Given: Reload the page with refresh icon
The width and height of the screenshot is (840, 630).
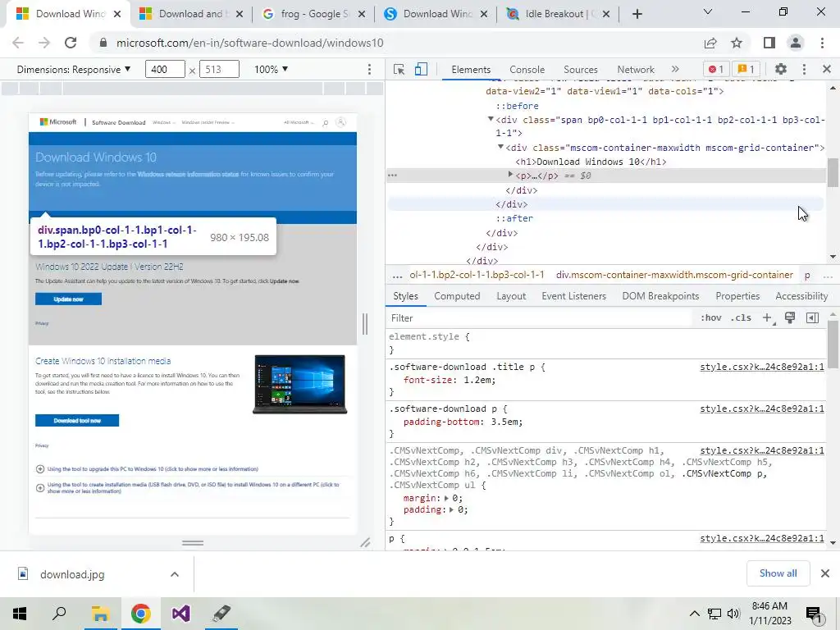Looking at the screenshot, I should click(x=71, y=43).
